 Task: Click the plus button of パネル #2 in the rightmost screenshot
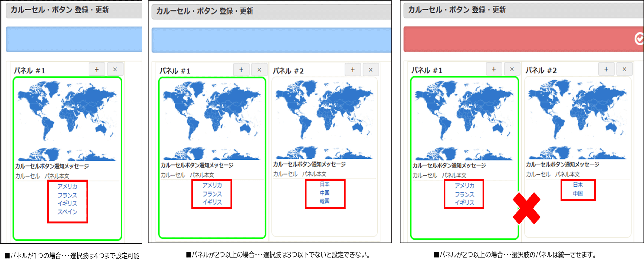(606, 69)
